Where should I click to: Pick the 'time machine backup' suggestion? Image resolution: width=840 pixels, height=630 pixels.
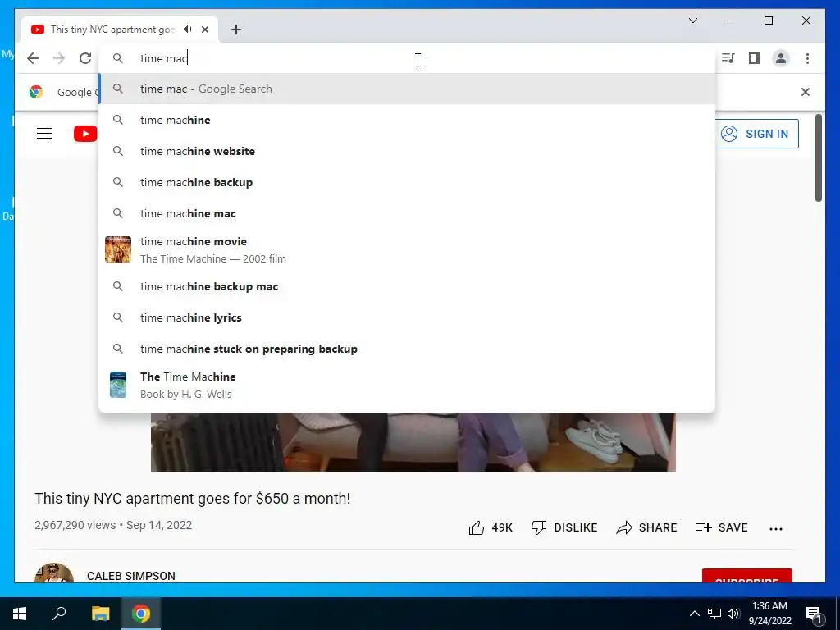click(407, 182)
